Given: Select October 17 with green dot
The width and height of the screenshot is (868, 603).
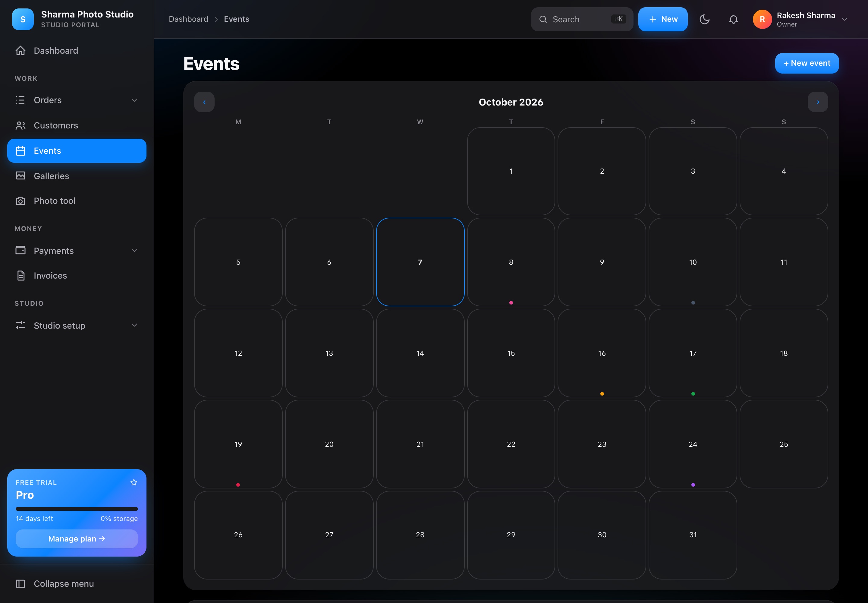Looking at the screenshot, I should 693,353.
